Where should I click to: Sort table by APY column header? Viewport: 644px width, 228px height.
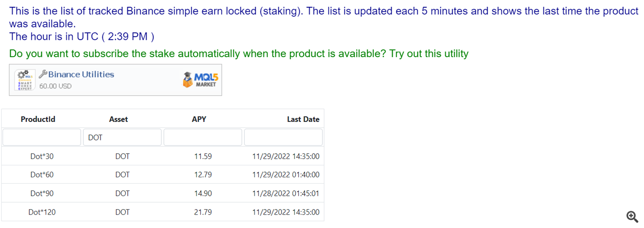pyautogui.click(x=199, y=119)
